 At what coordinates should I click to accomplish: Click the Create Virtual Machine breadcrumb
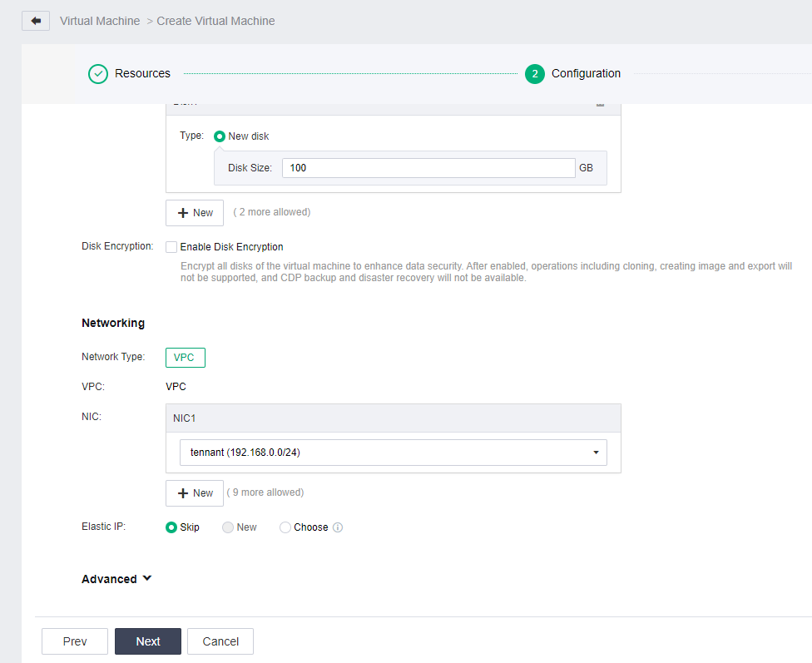(216, 22)
